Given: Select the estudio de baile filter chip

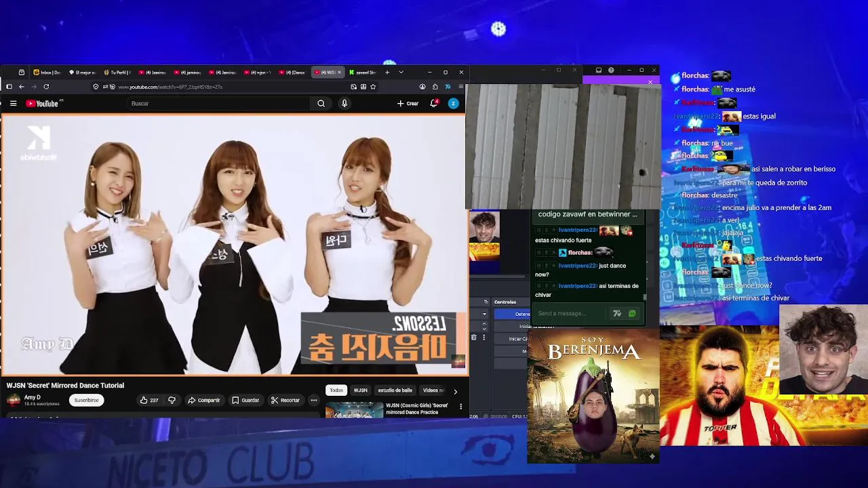Looking at the screenshot, I should pos(395,390).
